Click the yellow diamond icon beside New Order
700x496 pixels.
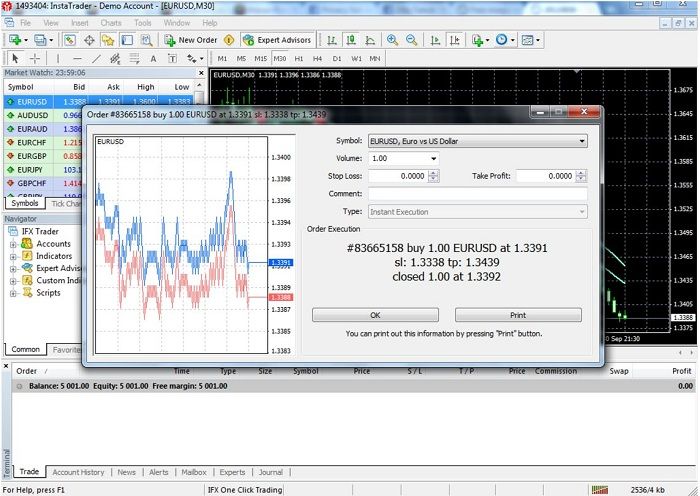click(229, 40)
